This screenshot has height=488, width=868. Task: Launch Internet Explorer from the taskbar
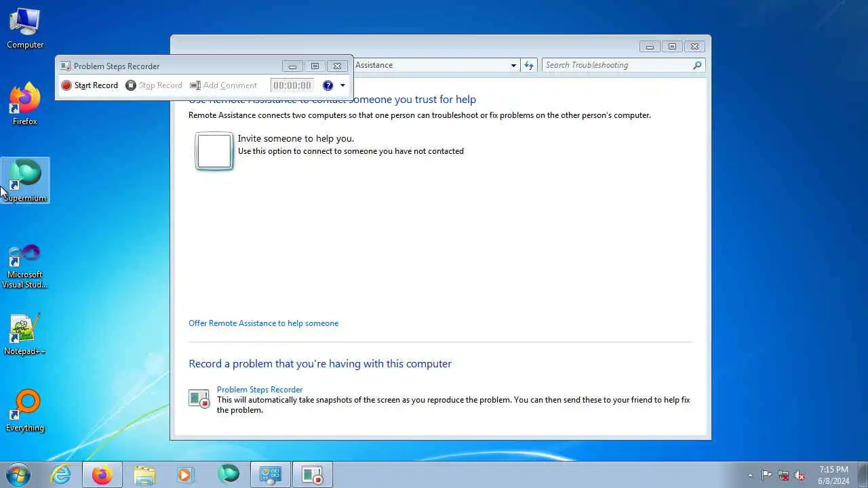coord(61,474)
